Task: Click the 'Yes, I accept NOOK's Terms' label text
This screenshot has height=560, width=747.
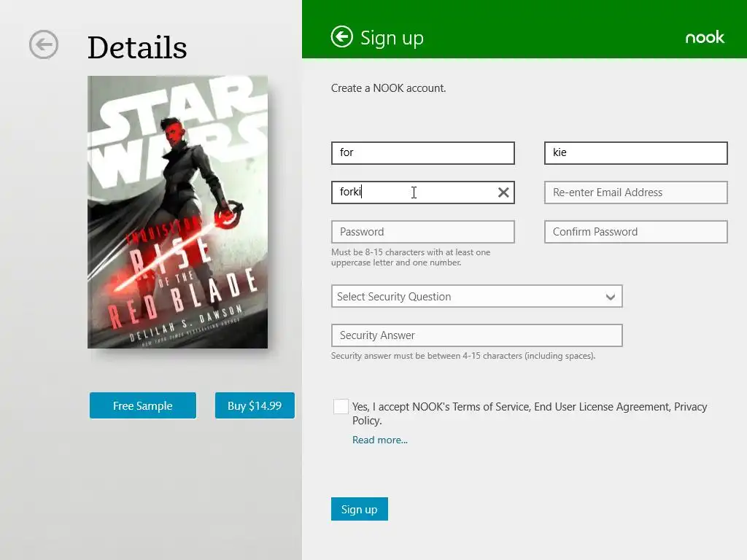Action: (530, 413)
